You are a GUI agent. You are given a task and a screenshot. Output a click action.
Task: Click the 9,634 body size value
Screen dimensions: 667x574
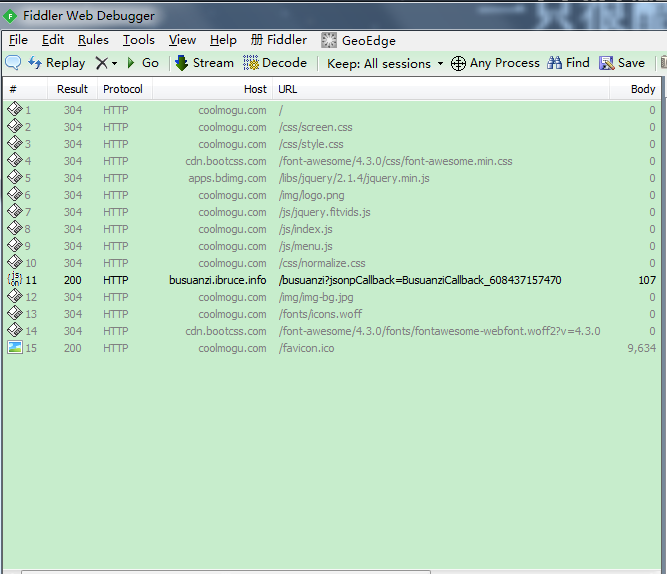tap(641, 348)
